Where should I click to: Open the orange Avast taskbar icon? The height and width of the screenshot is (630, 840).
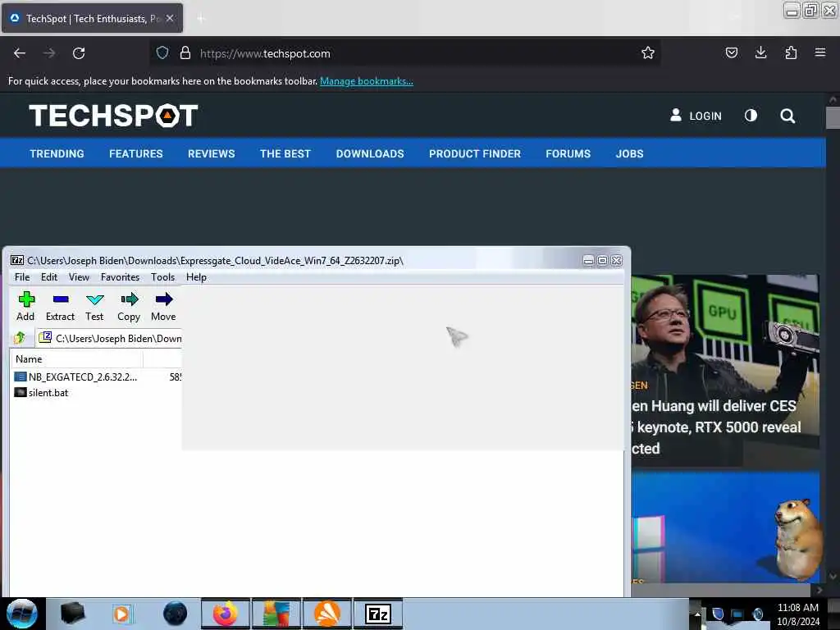327,614
